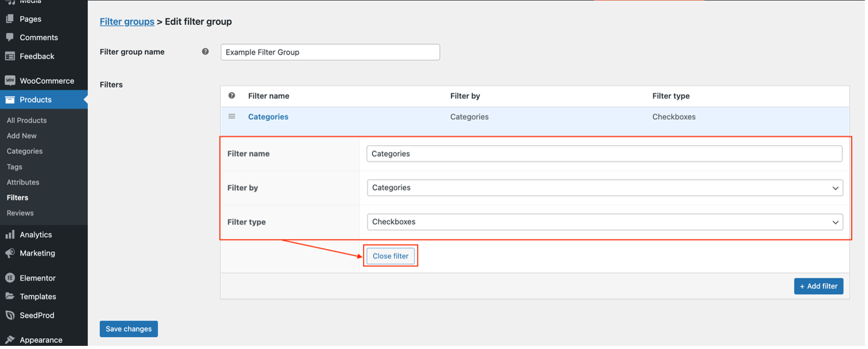
Task: Click the Close filter button
Action: (x=391, y=256)
